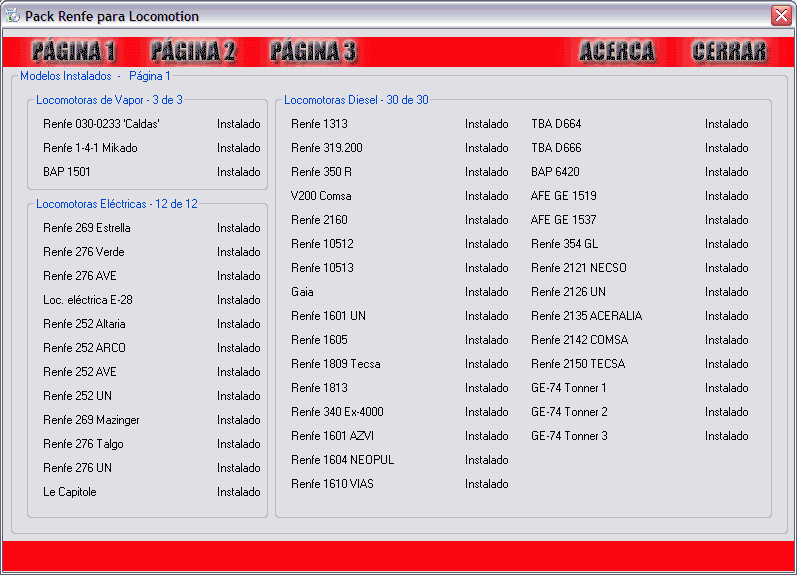This screenshot has width=797, height=575.
Task: Click the Renfe 269 Estrella label
Action: click(86, 228)
